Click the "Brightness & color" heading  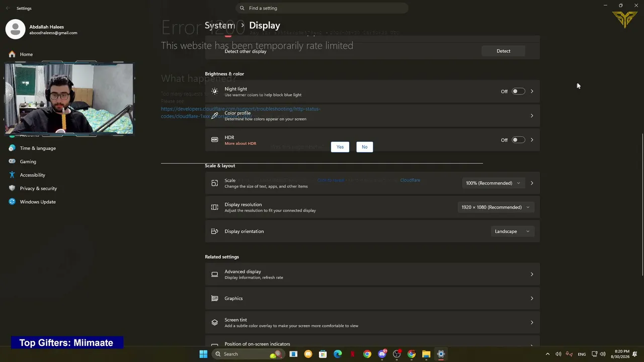pyautogui.click(x=224, y=73)
